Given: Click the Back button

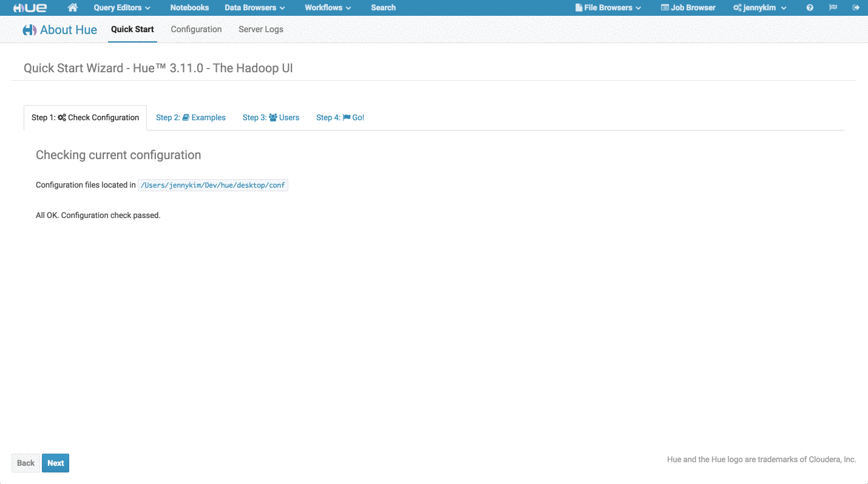Looking at the screenshot, I should [x=25, y=463].
